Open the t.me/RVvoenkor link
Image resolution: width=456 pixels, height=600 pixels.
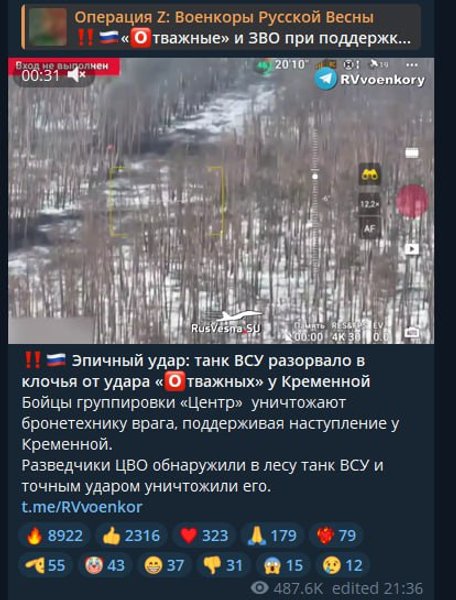tap(82, 507)
